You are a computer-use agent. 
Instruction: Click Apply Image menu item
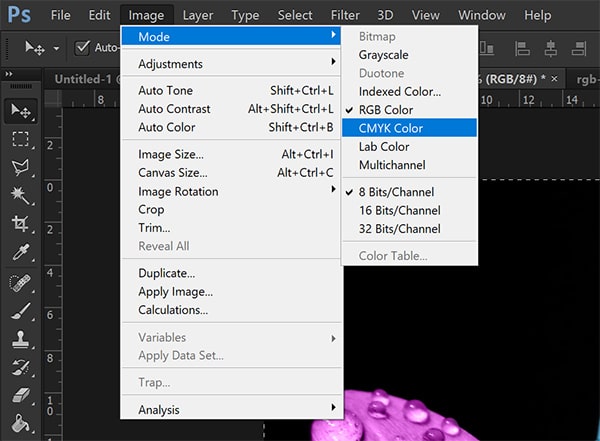(231, 291)
